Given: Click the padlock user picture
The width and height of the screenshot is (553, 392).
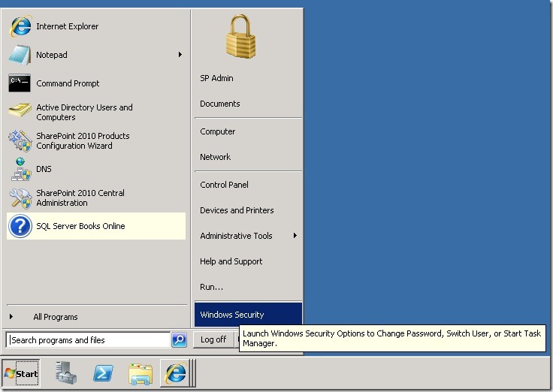Looking at the screenshot, I should [x=240, y=36].
